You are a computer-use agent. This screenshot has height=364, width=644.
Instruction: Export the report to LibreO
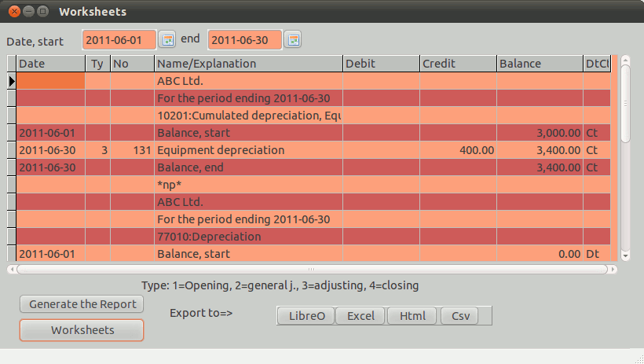306,316
